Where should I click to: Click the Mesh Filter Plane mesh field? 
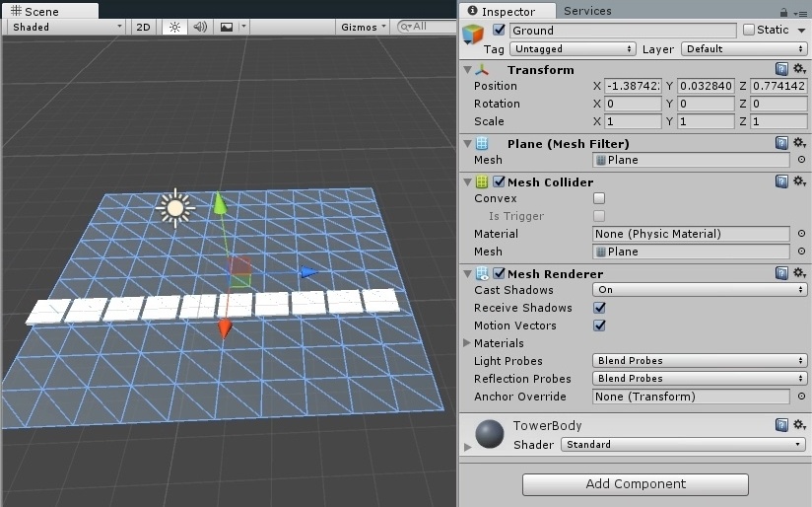(691, 160)
